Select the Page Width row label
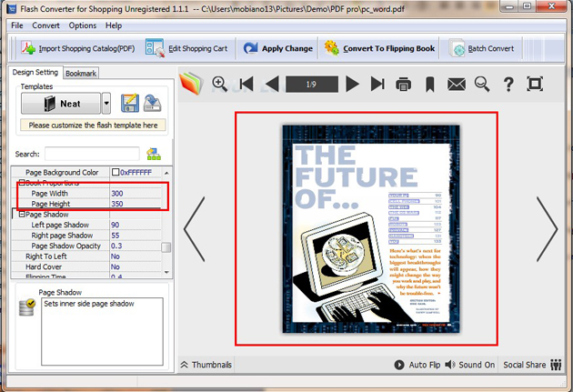This screenshot has width=573, height=392. 50,193
